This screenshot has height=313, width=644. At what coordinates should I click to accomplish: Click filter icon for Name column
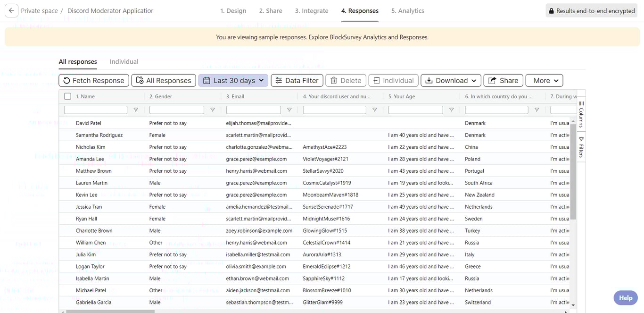click(136, 110)
